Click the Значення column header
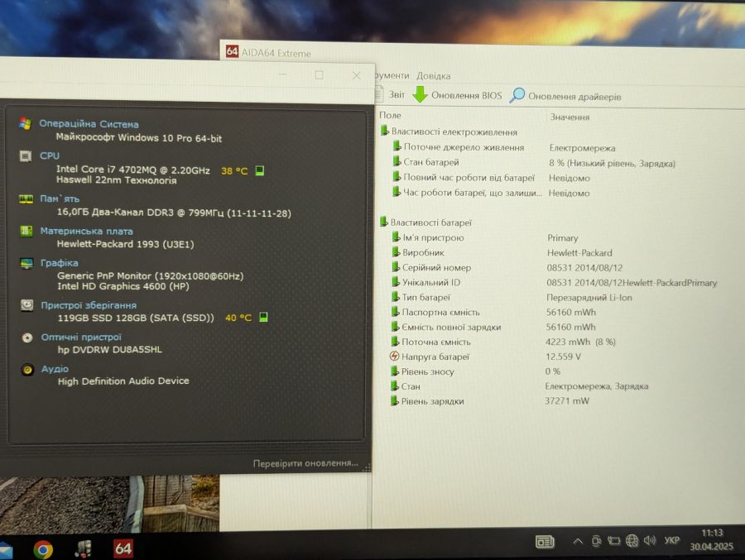The image size is (745, 560). click(x=570, y=117)
